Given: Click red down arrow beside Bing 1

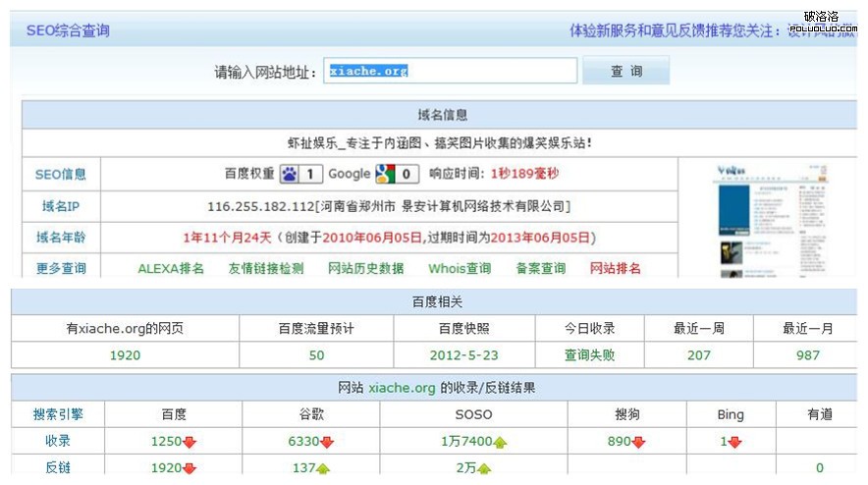Looking at the screenshot, I should pyautogui.click(x=735, y=443).
